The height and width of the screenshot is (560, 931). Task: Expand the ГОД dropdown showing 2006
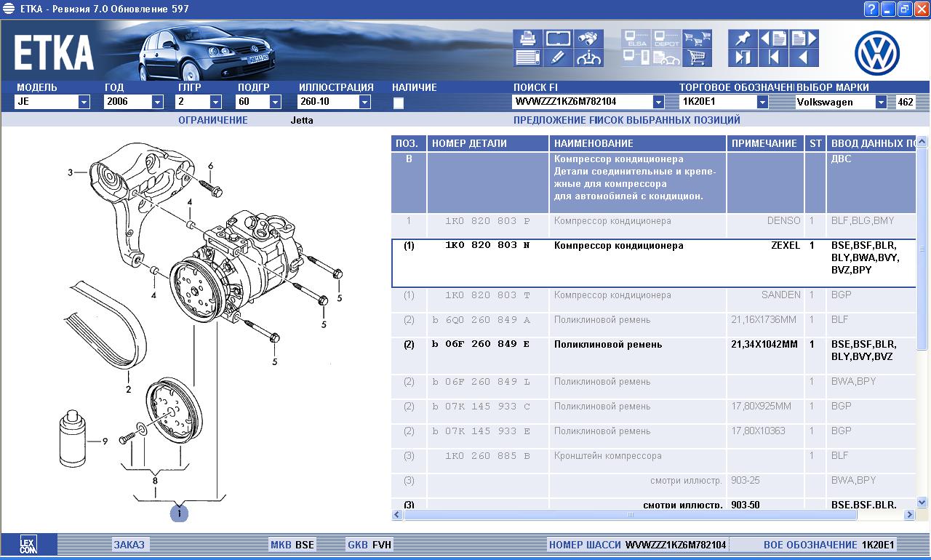click(x=157, y=103)
